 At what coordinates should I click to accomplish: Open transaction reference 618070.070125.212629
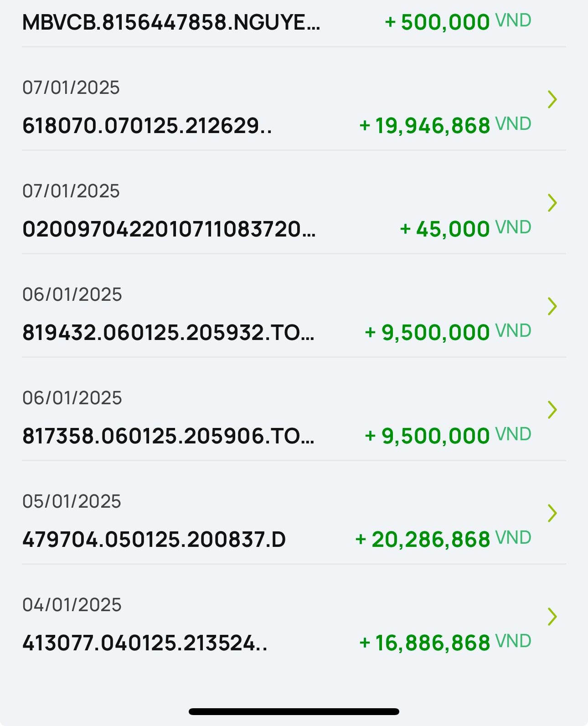click(147, 126)
